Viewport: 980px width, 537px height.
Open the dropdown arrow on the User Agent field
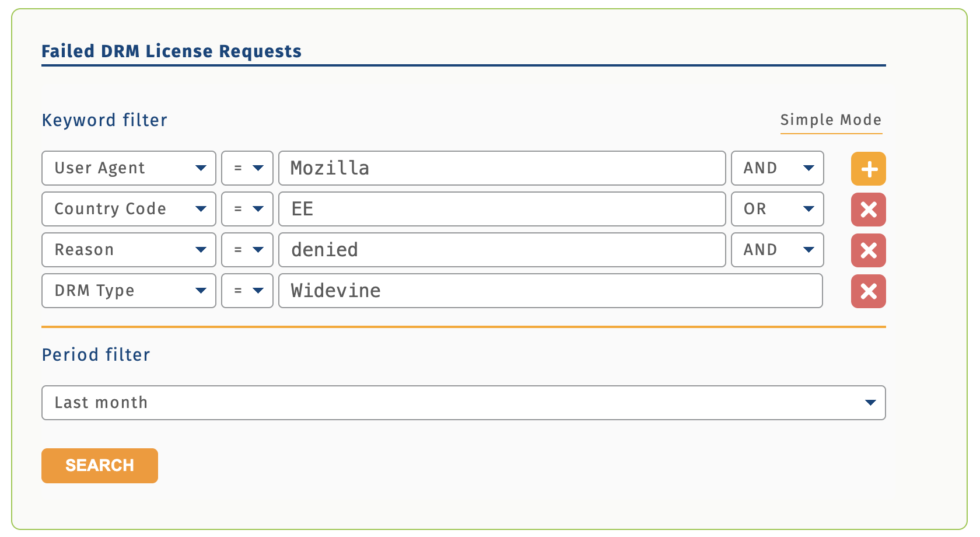201,168
